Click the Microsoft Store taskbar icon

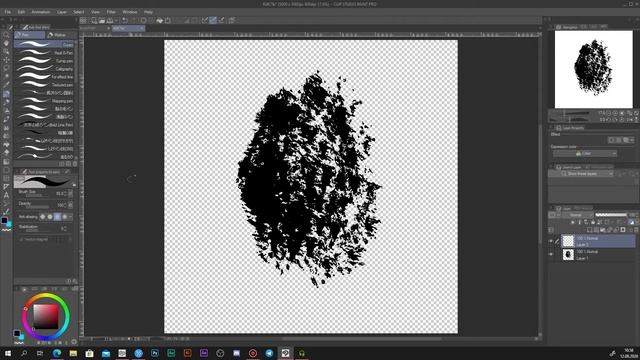coord(89,353)
